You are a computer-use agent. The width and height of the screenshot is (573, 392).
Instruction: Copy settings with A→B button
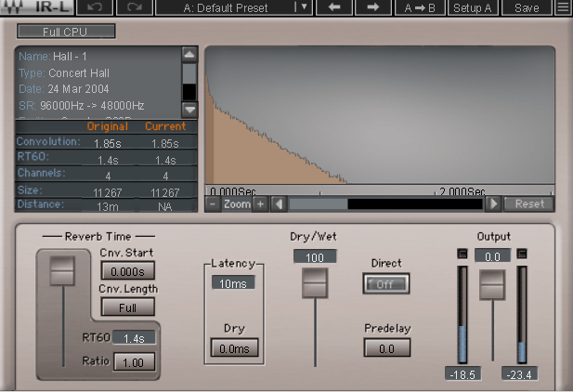421,8
